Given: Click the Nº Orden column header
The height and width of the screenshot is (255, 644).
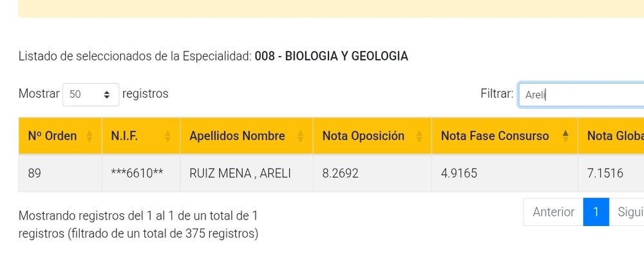Looking at the screenshot, I should coord(52,136).
